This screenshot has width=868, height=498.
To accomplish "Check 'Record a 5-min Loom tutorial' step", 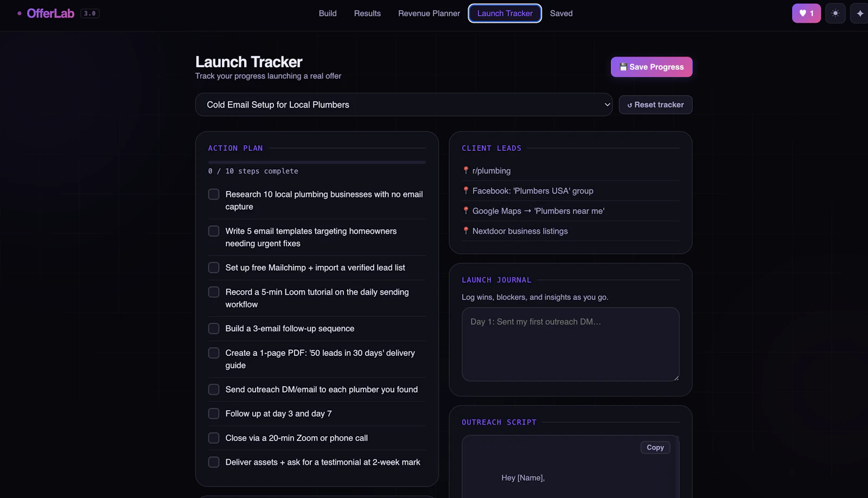I will (x=214, y=292).
